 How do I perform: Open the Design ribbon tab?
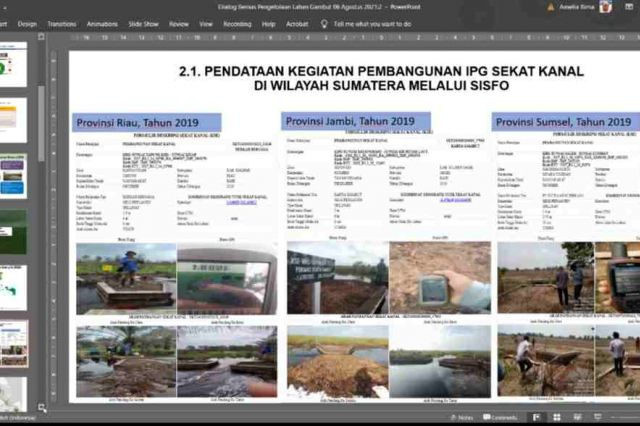pos(27,24)
